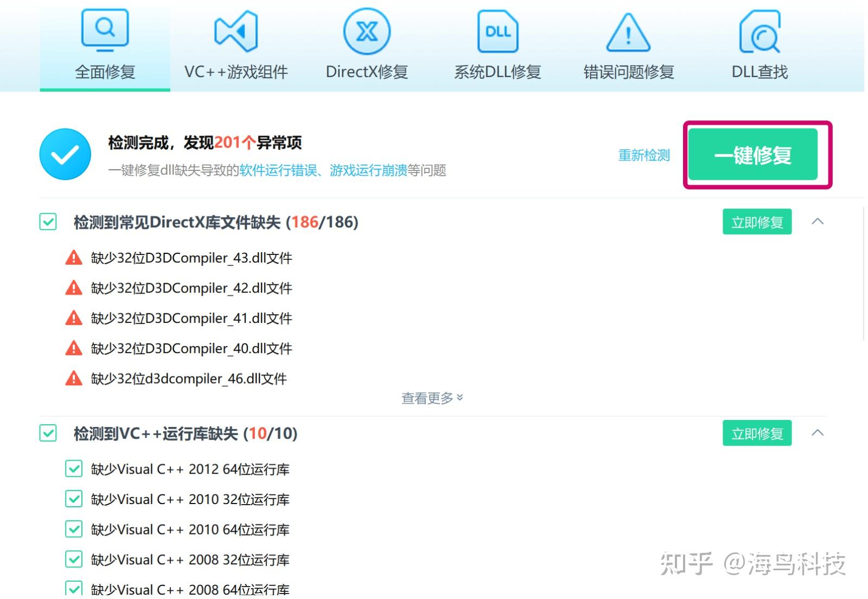Collapse the VC++运行库缺失 section
Image resolution: width=868 pixels, height=599 pixels.
[818, 433]
